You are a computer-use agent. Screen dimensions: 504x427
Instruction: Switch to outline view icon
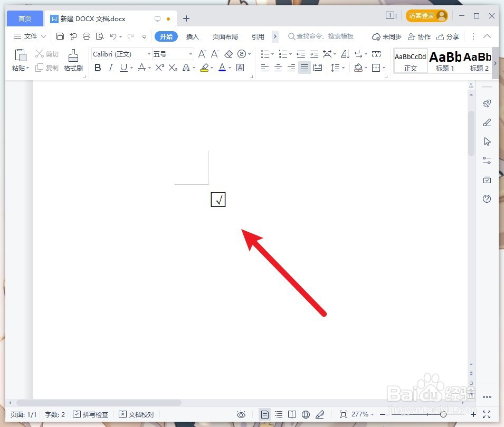point(279,414)
